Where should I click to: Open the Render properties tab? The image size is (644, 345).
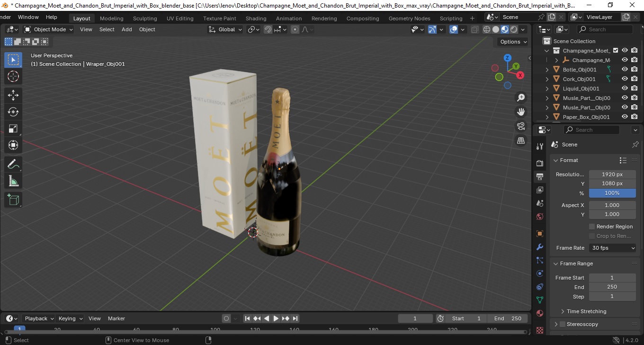pyautogui.click(x=540, y=163)
